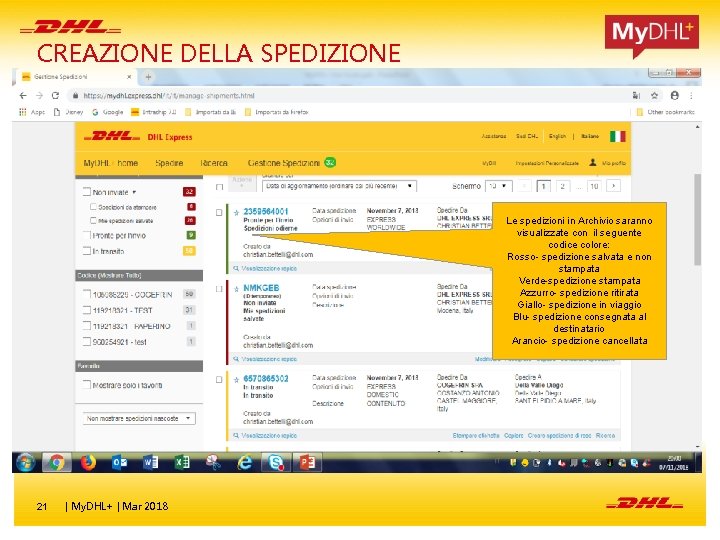Open Non mostrare spedizioni nascoste dropdown
This screenshot has width=720, height=540.
(139, 418)
